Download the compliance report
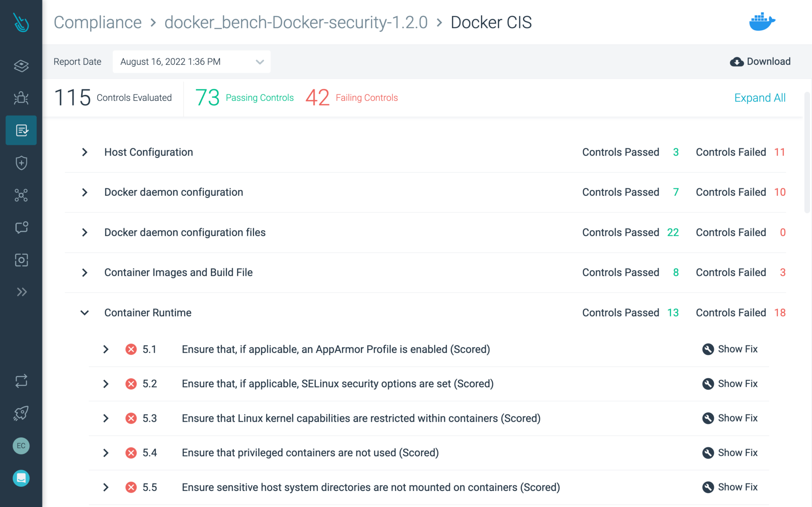This screenshot has width=812, height=507. 760,62
